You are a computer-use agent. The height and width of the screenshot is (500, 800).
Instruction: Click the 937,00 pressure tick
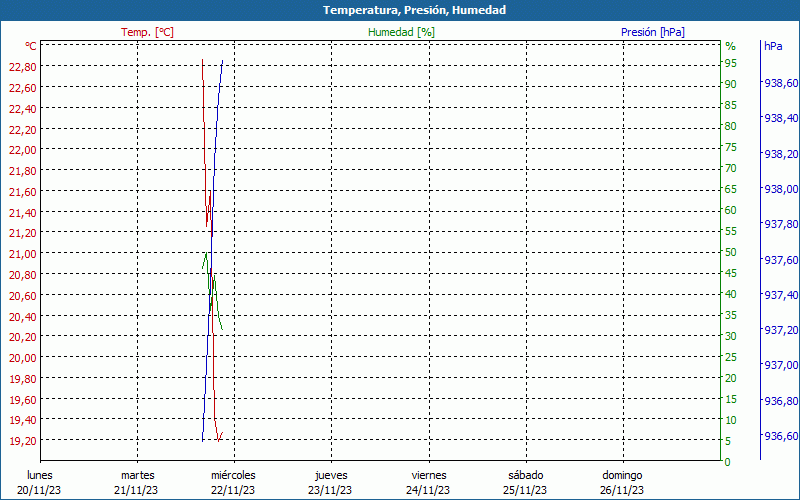click(781, 365)
